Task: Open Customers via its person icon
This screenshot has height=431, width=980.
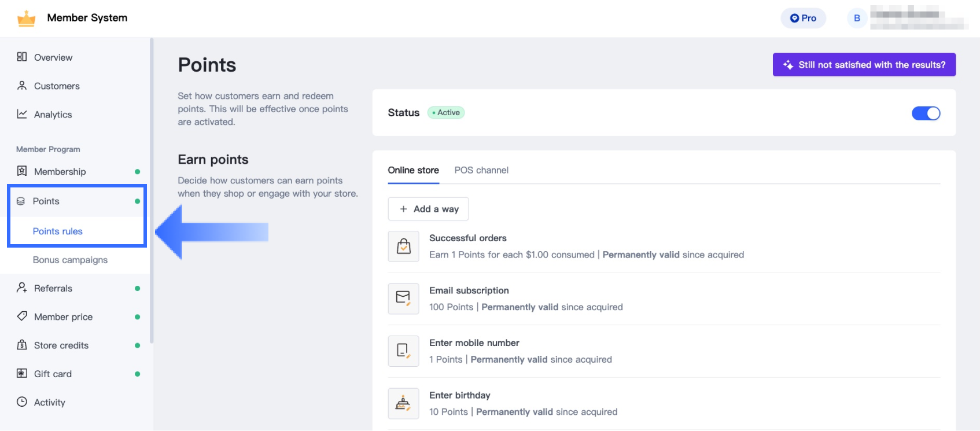Action: 22,86
